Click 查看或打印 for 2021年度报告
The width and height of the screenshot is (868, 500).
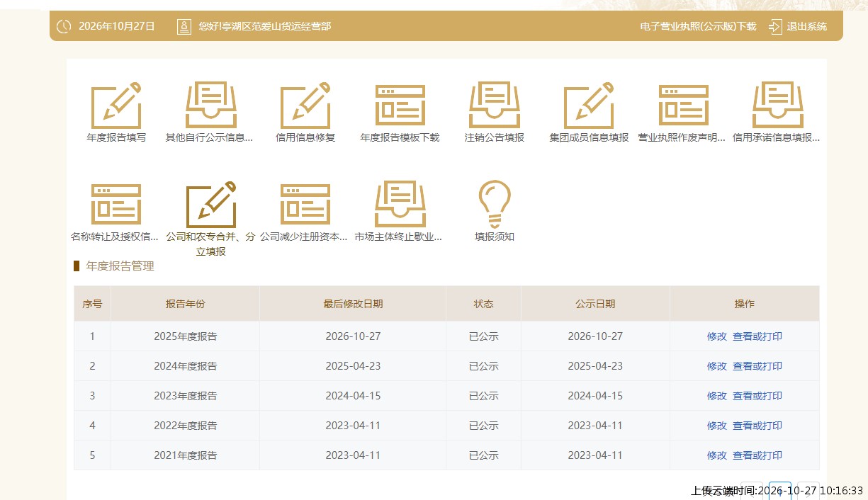(757, 455)
